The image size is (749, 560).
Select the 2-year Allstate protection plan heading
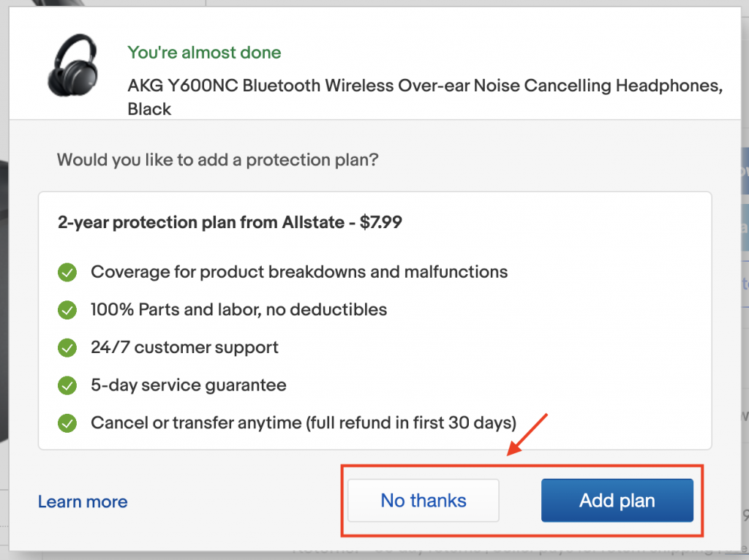pos(230,222)
